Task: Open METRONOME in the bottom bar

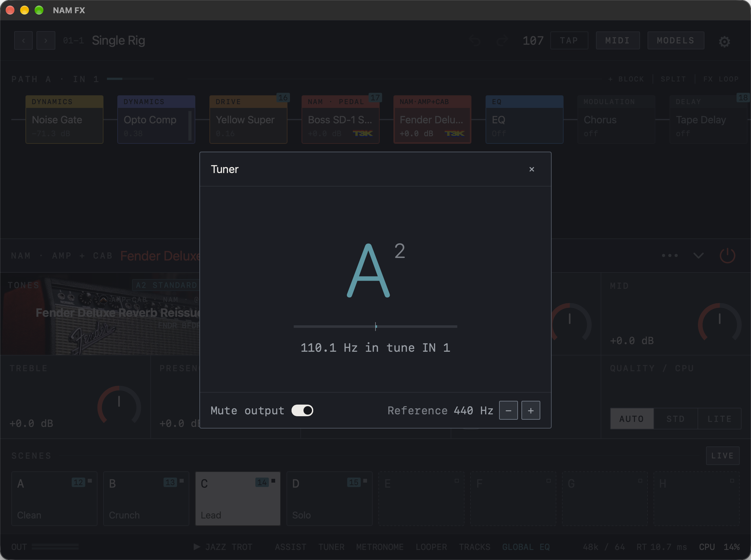Action: coord(380,547)
